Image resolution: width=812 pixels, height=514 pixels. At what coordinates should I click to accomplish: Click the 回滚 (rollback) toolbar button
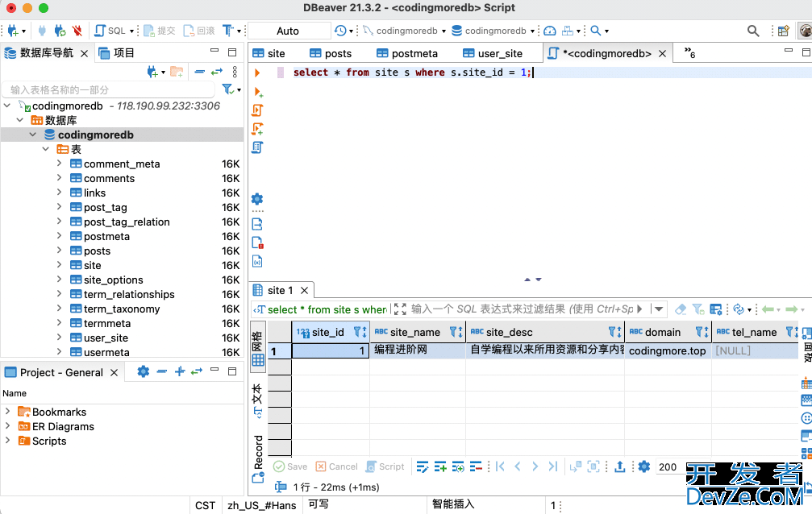[199, 31]
